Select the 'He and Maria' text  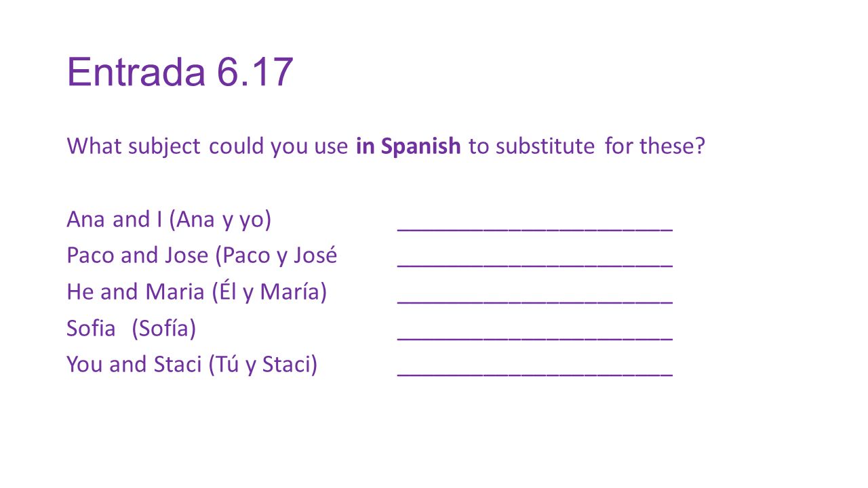tap(135, 292)
